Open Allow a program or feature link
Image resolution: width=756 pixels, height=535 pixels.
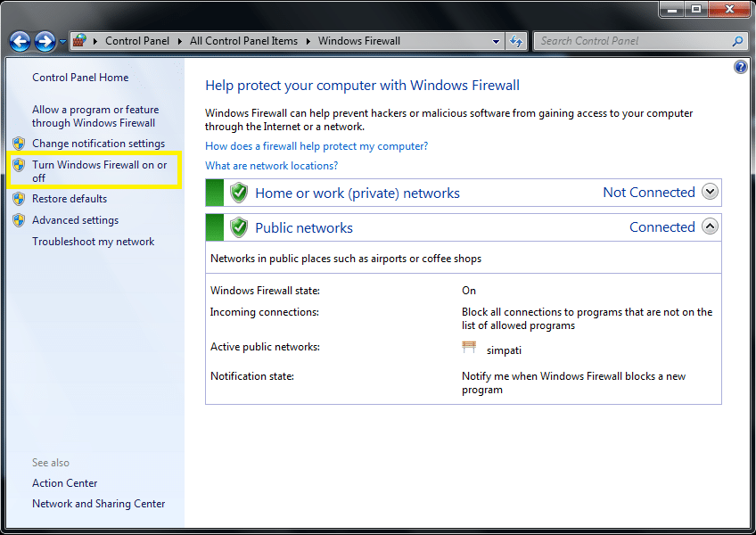(95, 116)
